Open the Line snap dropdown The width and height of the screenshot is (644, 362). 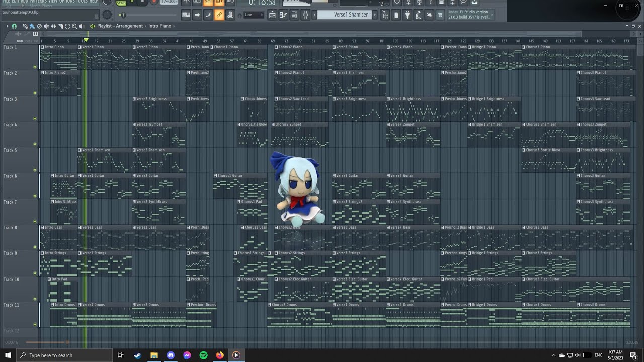pyautogui.click(x=254, y=15)
